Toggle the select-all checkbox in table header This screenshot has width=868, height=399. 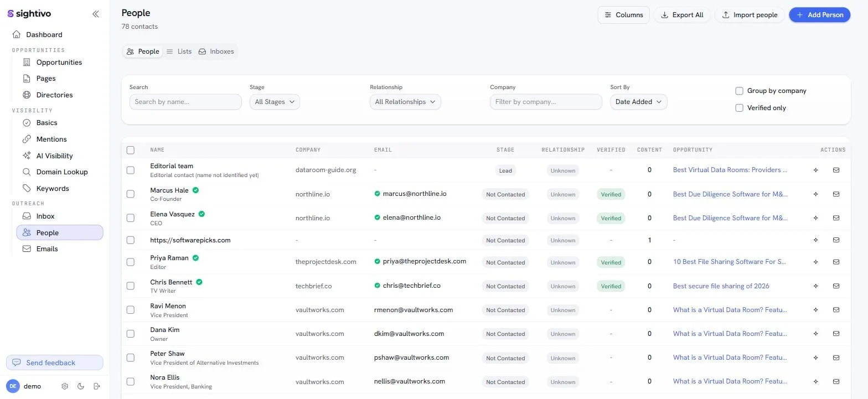tap(131, 150)
